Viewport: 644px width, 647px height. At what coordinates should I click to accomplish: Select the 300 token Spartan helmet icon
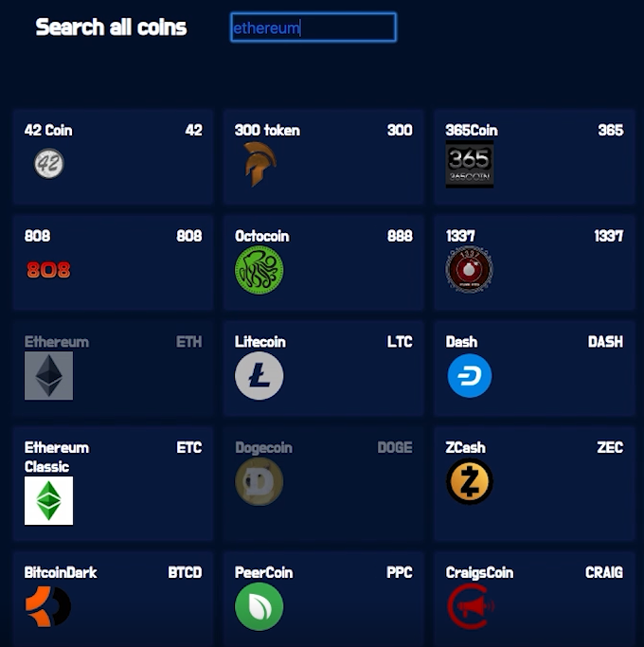coord(259,164)
